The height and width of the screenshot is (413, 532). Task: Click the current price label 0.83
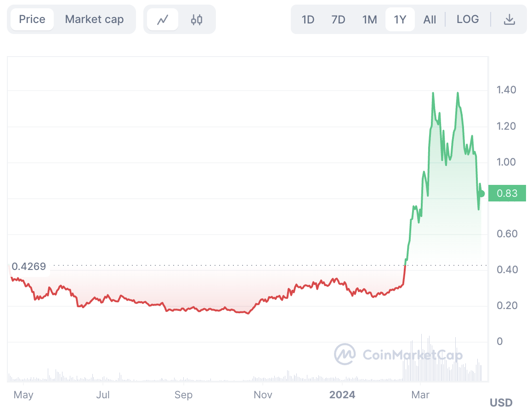507,193
